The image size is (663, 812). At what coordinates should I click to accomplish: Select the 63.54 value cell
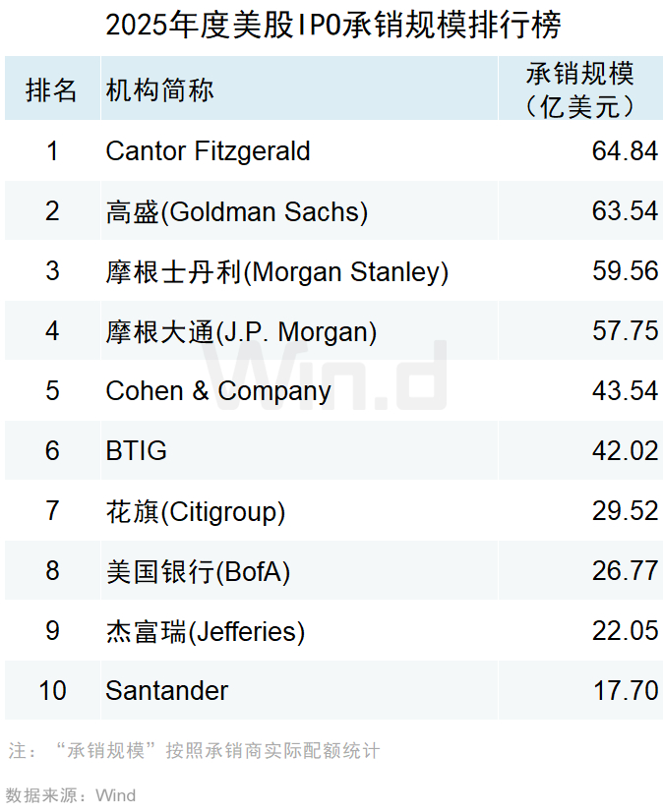tap(625, 211)
